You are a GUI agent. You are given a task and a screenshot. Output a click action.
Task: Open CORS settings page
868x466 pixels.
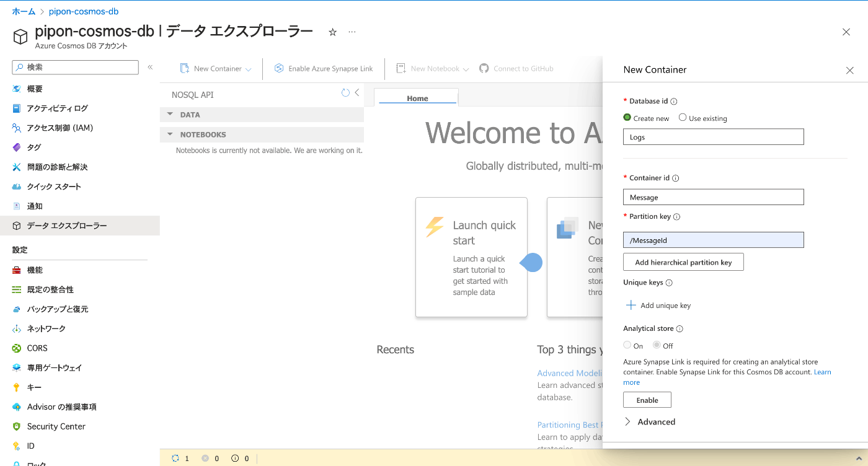coord(37,348)
